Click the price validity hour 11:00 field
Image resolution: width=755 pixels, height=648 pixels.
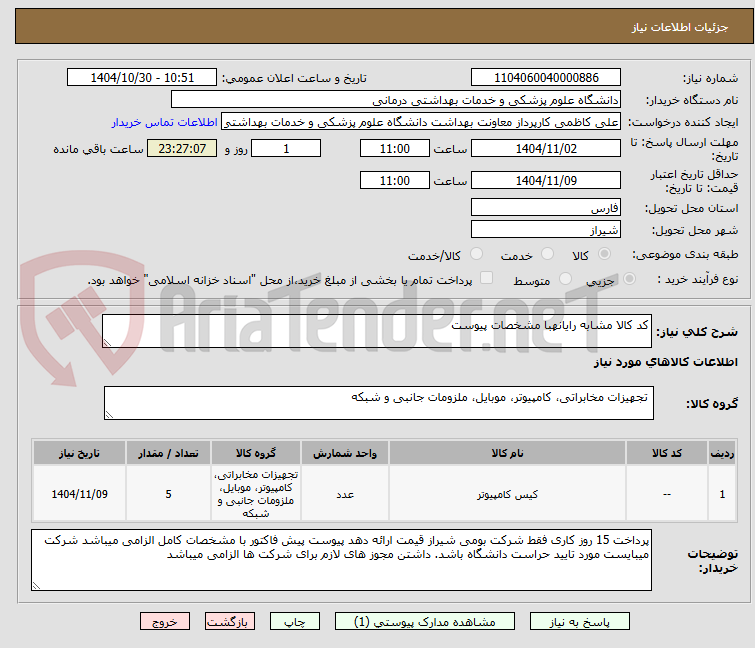click(394, 181)
